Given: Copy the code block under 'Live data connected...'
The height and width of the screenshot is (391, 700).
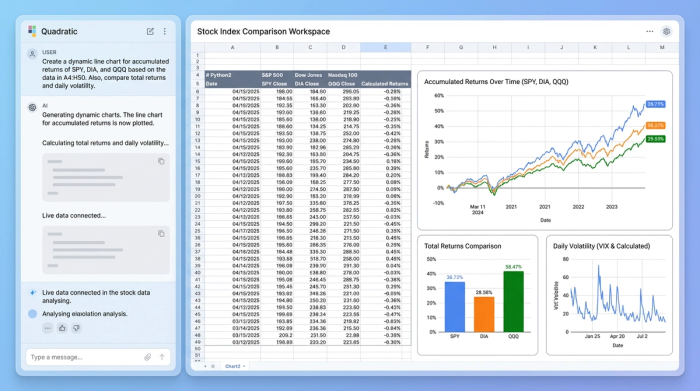Looking at the screenshot, I should [161, 233].
